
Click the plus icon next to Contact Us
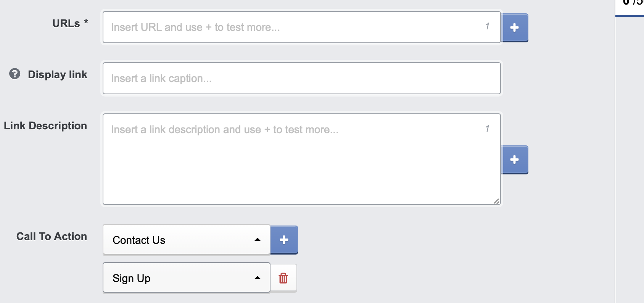(284, 240)
